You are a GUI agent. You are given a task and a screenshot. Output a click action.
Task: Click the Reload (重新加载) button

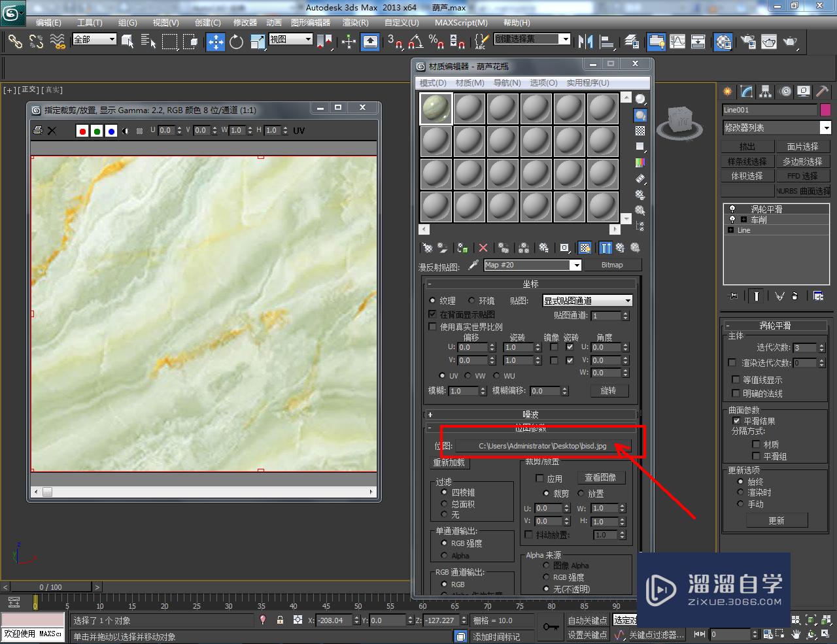point(449,462)
